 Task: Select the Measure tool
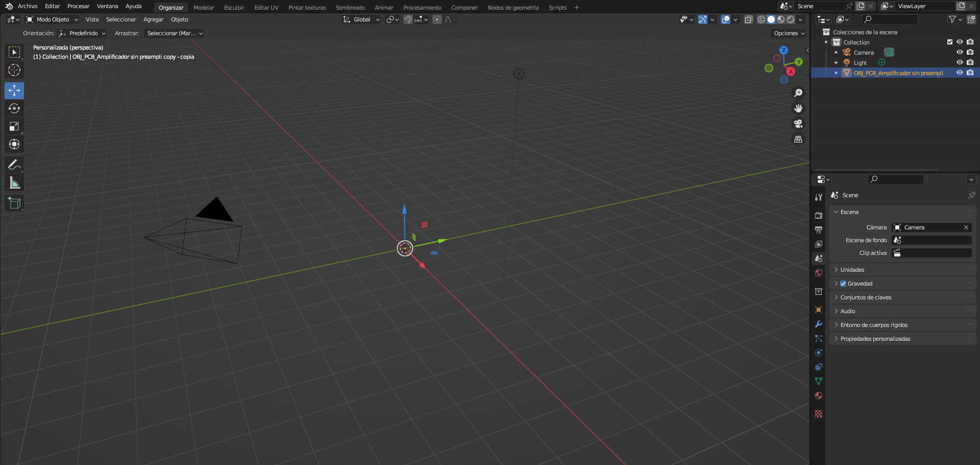[x=14, y=183]
